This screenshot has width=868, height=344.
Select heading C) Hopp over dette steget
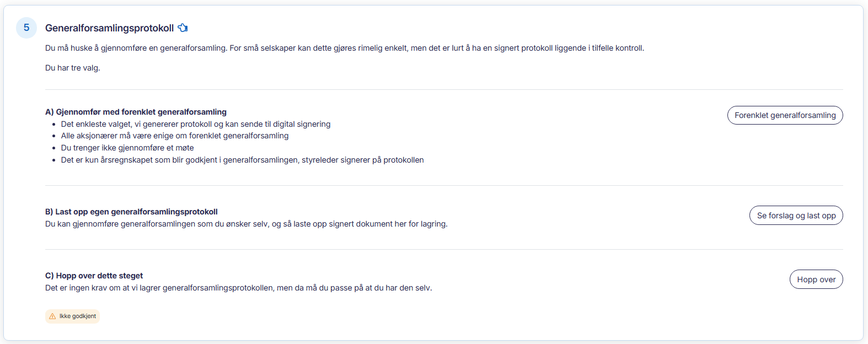(94, 276)
